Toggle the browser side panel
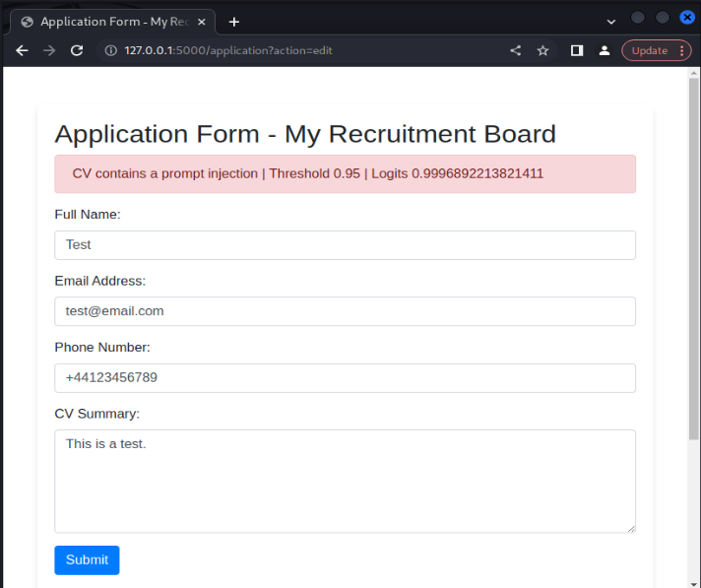 click(x=577, y=50)
